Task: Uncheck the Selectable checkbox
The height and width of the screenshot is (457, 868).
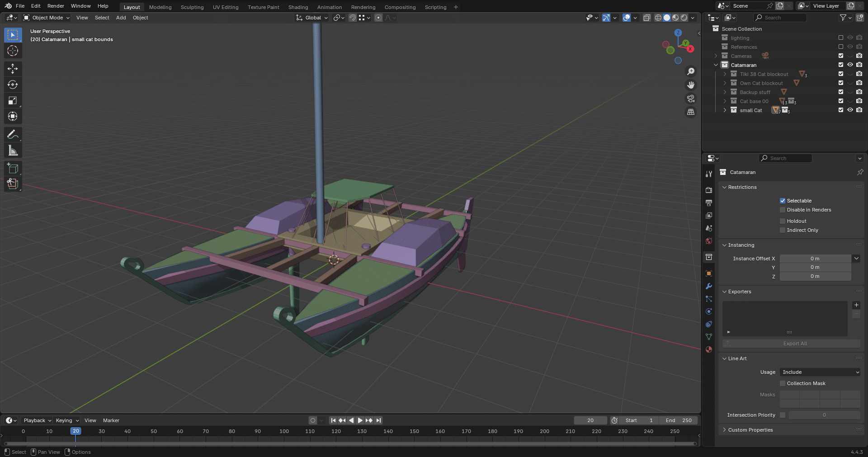Action: [783, 201]
